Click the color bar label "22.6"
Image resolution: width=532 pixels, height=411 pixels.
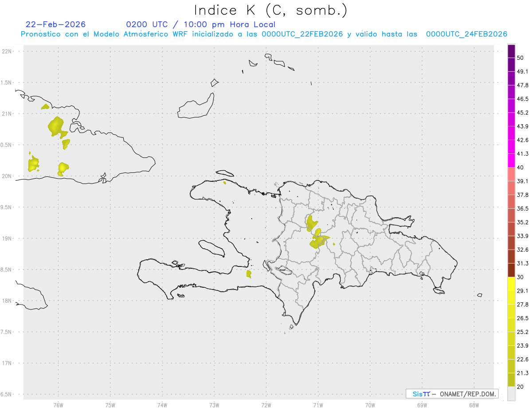click(523, 360)
